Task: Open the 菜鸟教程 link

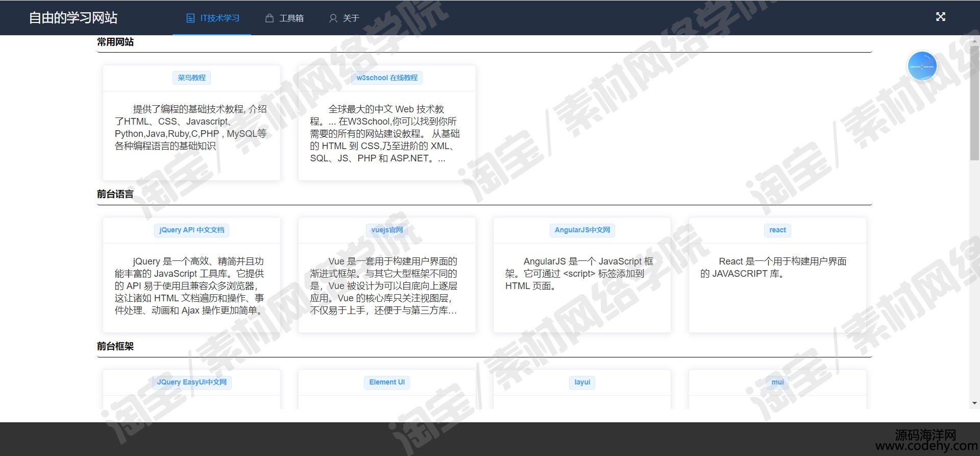Action: [191, 78]
